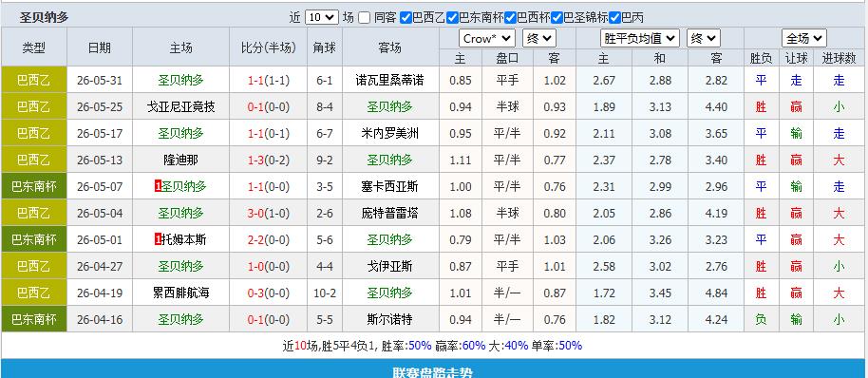Click the 角球 column header
Viewport: 868px width, 378px height.
coord(325,47)
